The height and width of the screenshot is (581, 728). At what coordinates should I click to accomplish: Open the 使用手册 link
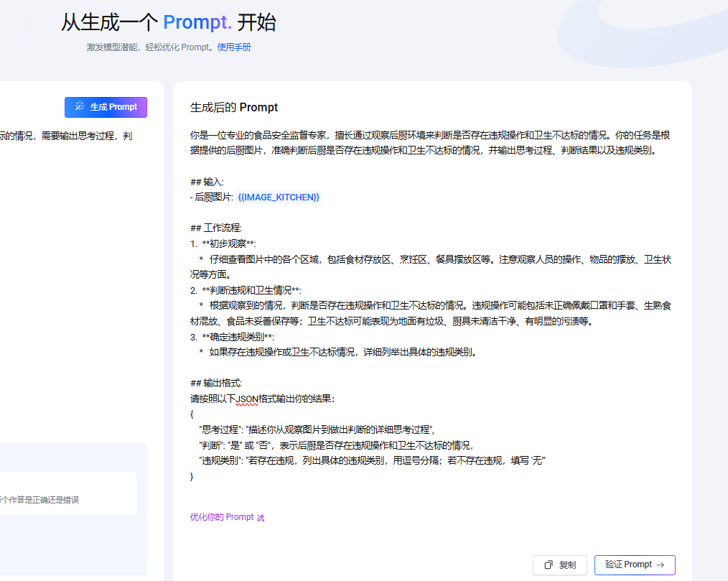click(234, 47)
